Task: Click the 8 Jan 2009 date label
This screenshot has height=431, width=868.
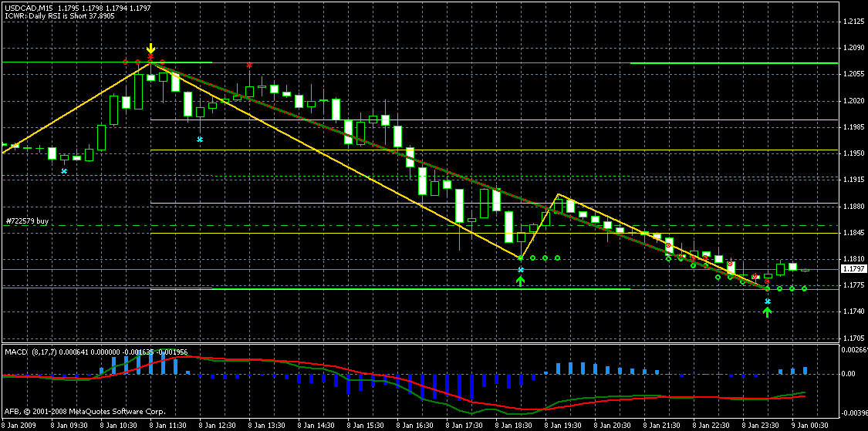Action: tap(19, 425)
